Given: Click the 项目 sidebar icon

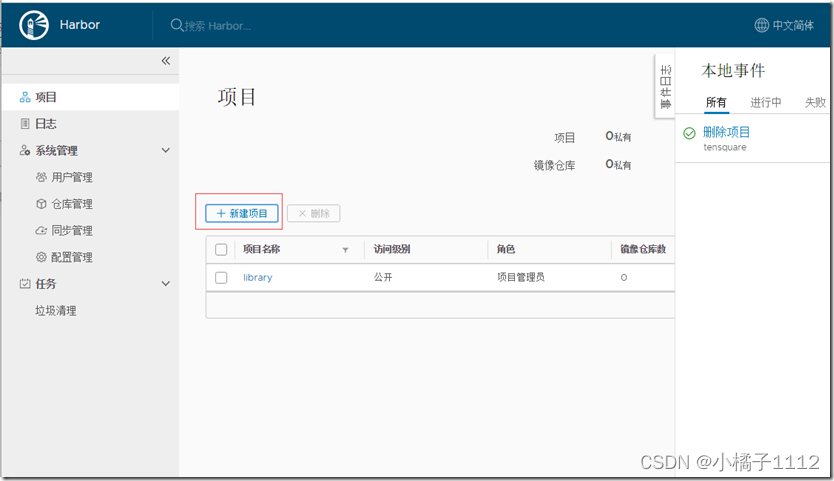Looking at the screenshot, I should (x=25, y=97).
